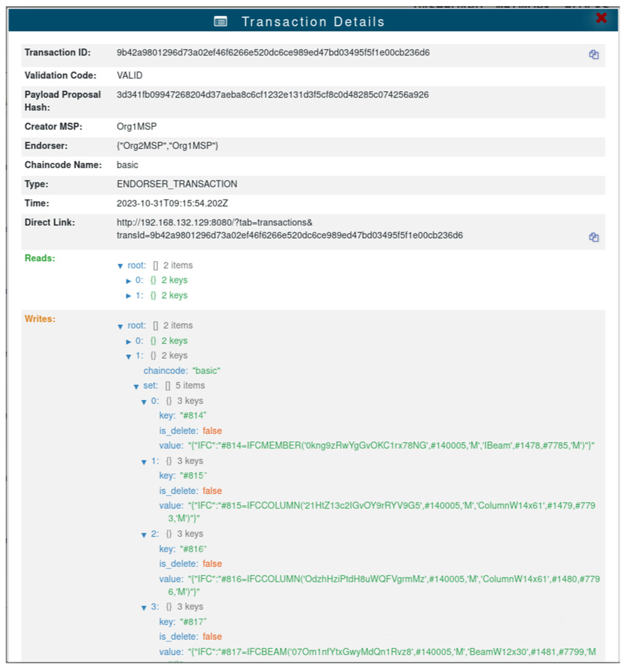
Task: Click the list icon beside Transaction Details title
Action: pos(220,22)
